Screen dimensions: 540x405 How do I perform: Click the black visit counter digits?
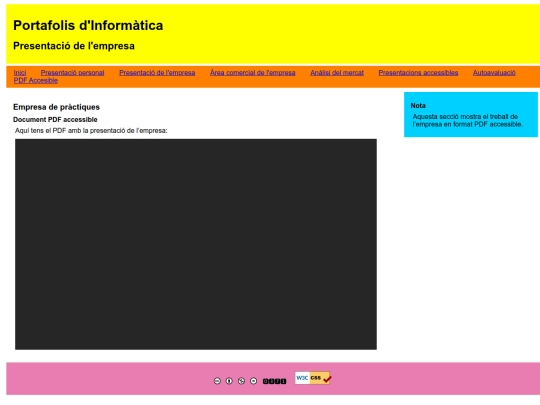[274, 381]
